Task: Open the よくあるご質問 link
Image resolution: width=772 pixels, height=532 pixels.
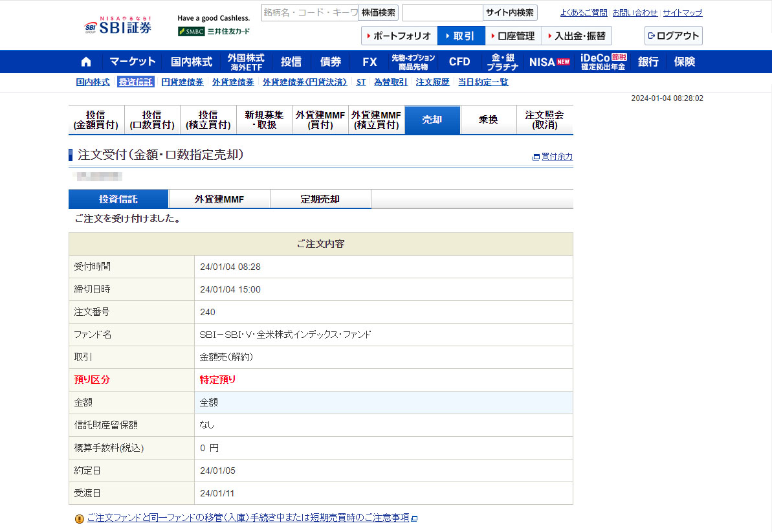Action: pos(584,13)
